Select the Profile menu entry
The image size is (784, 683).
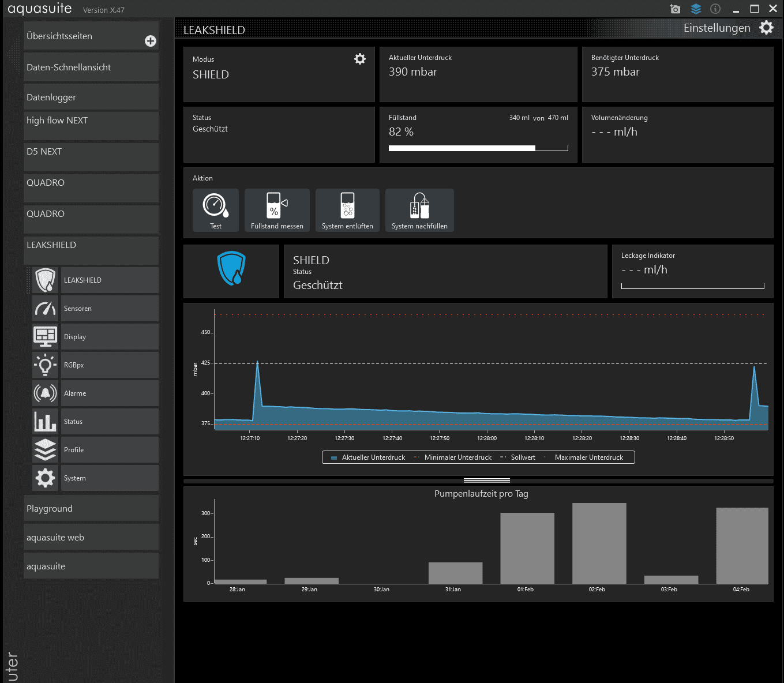click(110, 449)
